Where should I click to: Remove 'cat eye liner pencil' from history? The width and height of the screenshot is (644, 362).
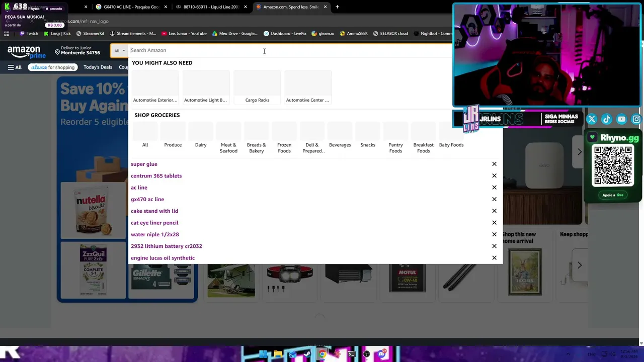click(494, 223)
